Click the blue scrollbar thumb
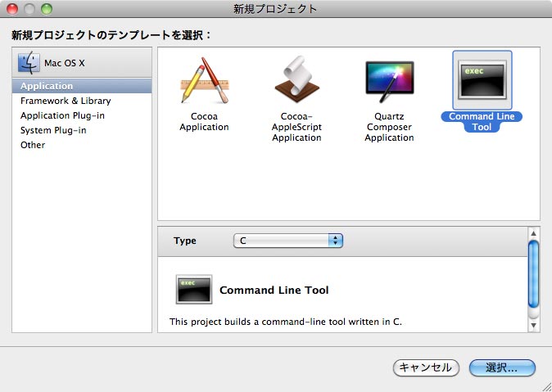Screen dimensions: 552x392 [x=533, y=274]
